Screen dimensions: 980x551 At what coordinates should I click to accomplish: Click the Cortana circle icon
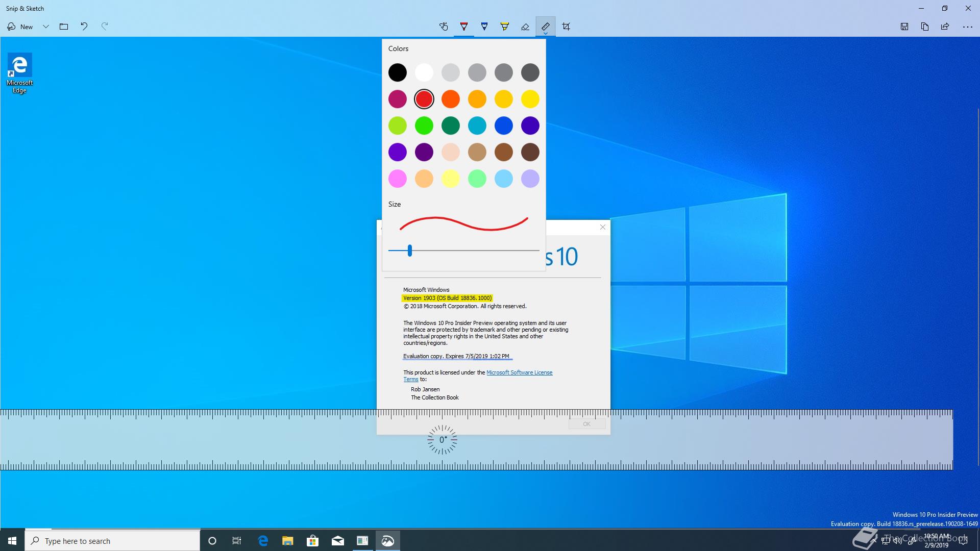212,541
